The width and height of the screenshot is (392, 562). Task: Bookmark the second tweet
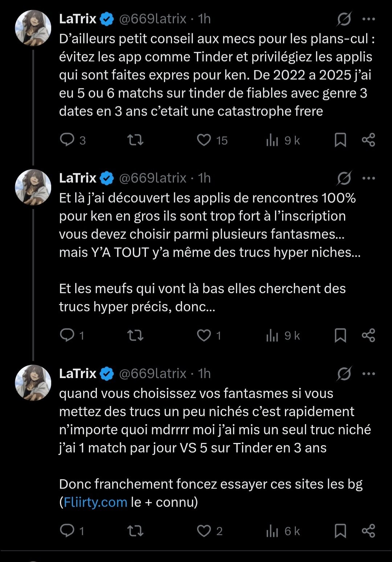tap(340, 335)
